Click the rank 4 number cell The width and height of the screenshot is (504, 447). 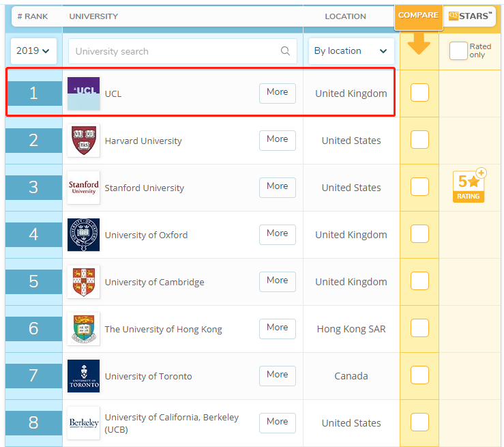33,235
